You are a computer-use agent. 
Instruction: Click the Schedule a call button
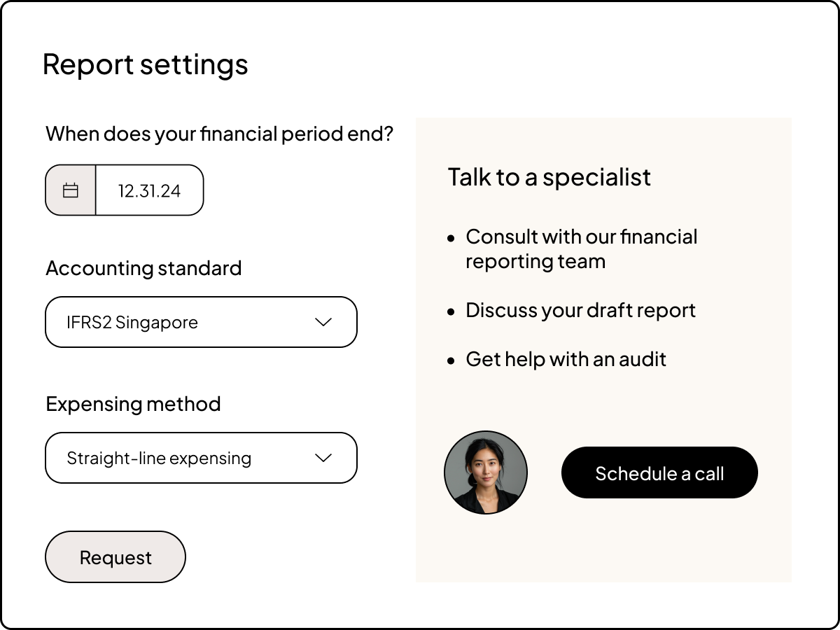click(x=659, y=472)
